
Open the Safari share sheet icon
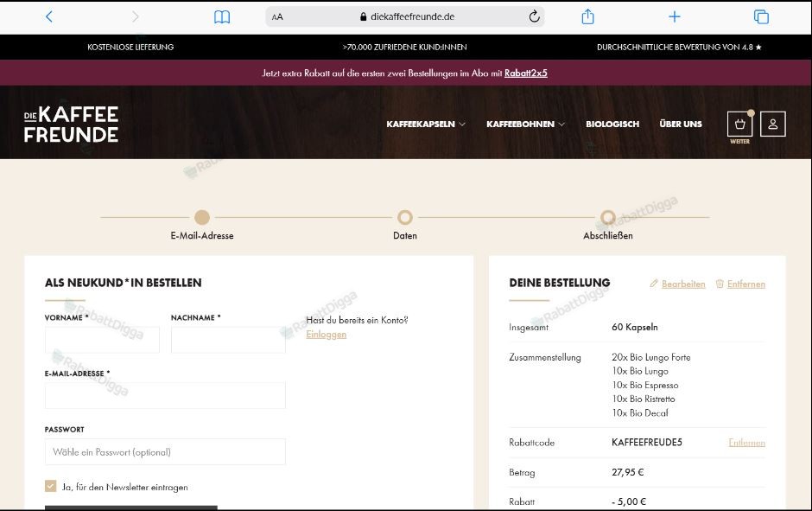coord(587,16)
